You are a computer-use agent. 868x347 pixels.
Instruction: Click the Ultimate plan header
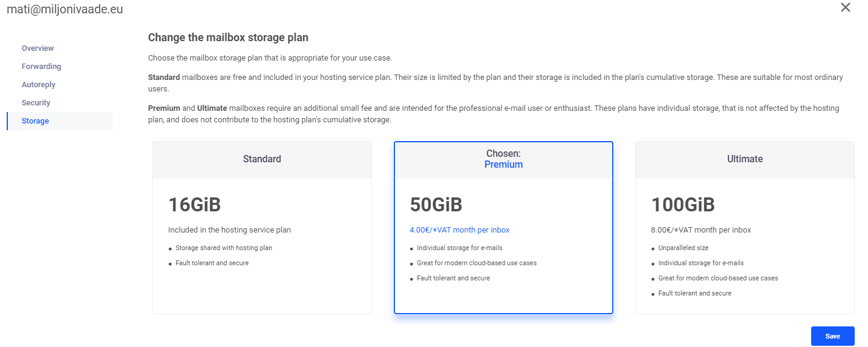pos(745,159)
